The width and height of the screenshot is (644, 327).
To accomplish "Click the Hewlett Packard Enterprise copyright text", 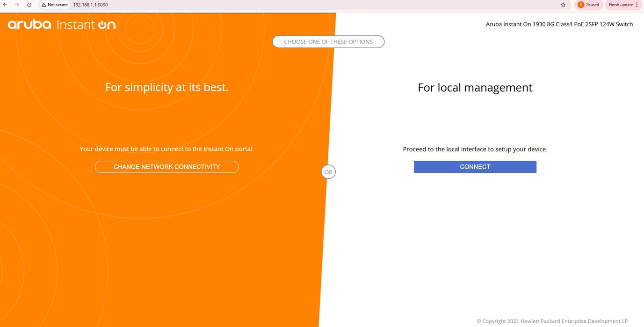I will click(x=552, y=321).
